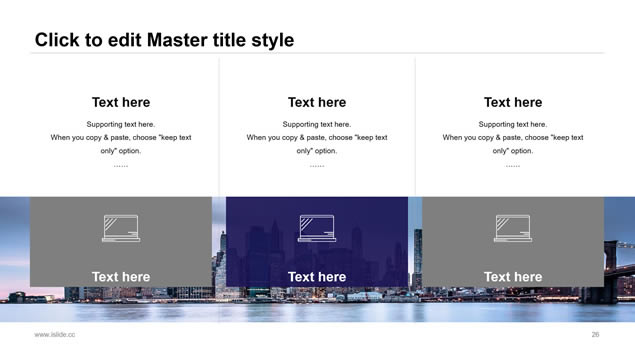Click the slide number 26 in the footer
The height and width of the screenshot is (361, 635).
pos(595,334)
